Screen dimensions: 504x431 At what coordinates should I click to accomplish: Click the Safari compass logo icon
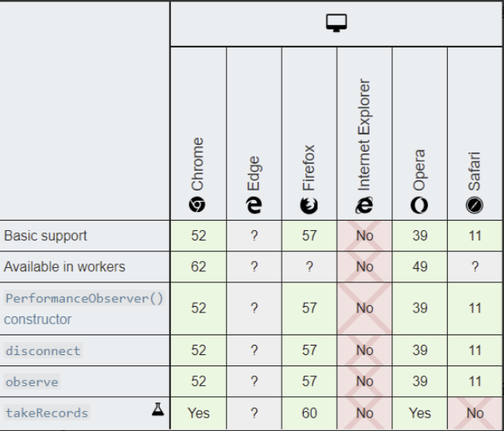(x=475, y=206)
